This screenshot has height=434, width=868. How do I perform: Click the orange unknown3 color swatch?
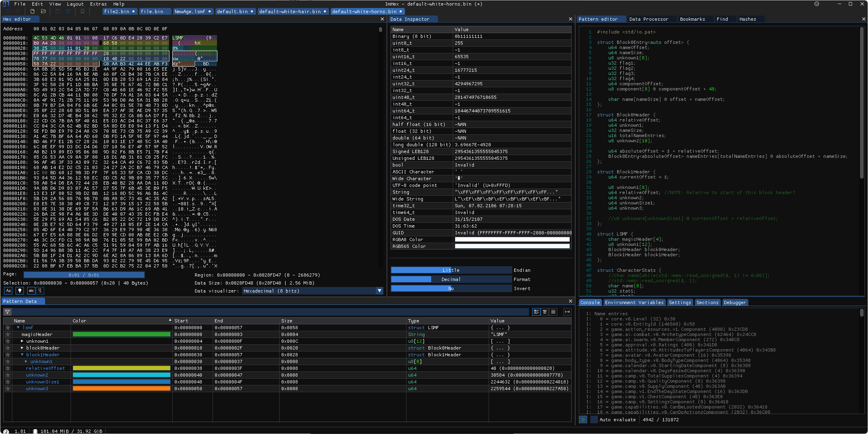(x=121, y=389)
